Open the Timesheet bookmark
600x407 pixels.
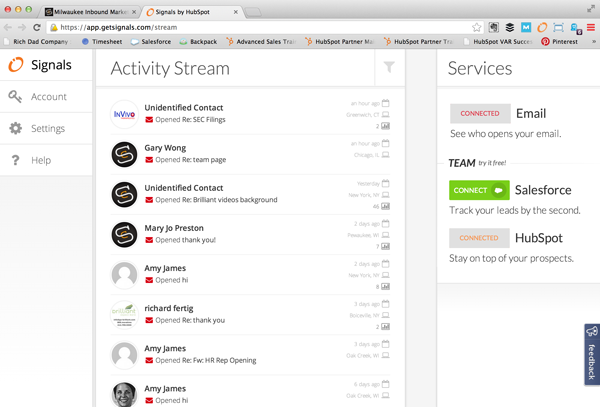[102, 41]
